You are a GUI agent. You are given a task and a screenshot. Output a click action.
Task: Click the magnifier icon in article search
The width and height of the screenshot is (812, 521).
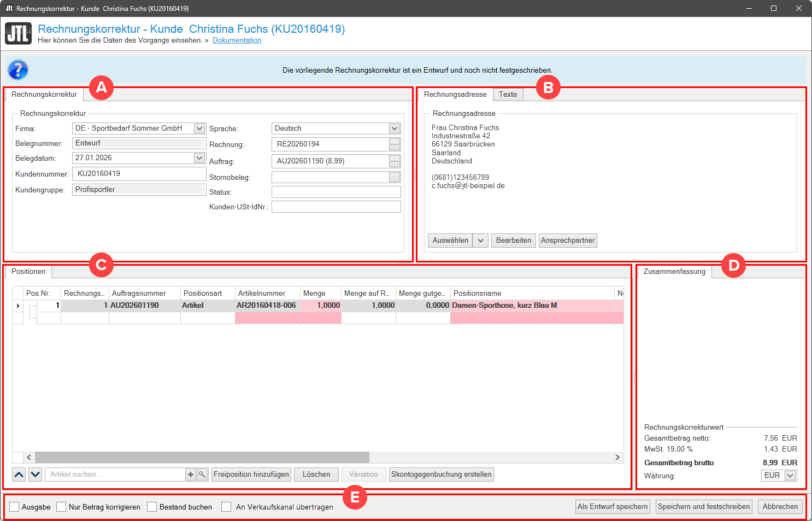tap(202, 475)
